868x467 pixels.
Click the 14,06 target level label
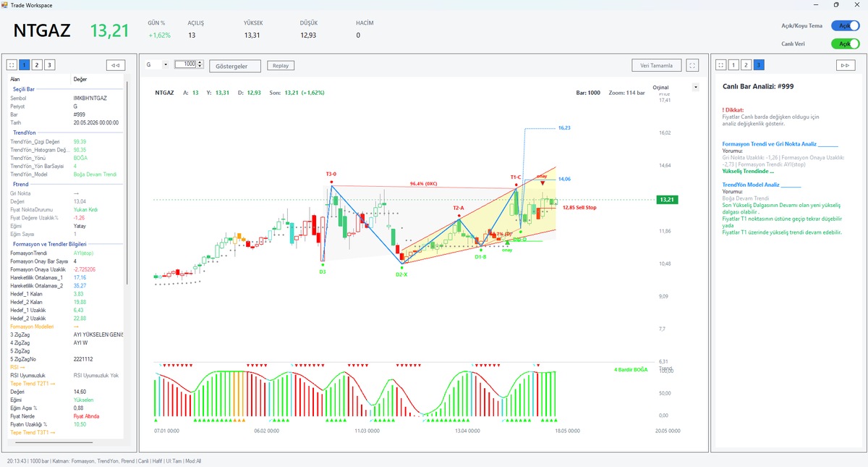click(564, 179)
